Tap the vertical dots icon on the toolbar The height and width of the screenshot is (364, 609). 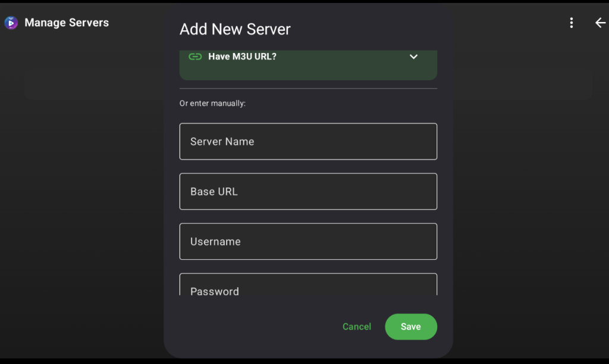[x=572, y=23]
